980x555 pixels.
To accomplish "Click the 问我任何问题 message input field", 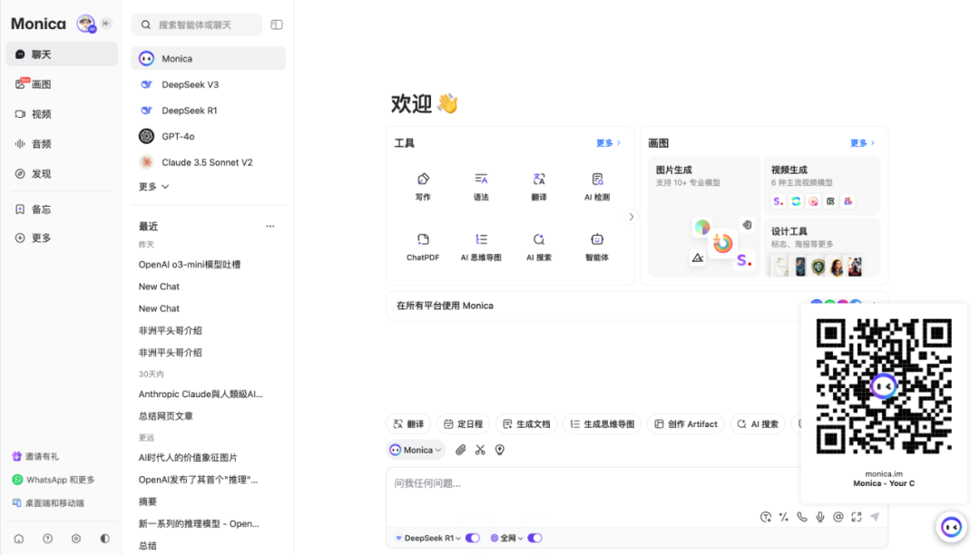I will [581, 484].
